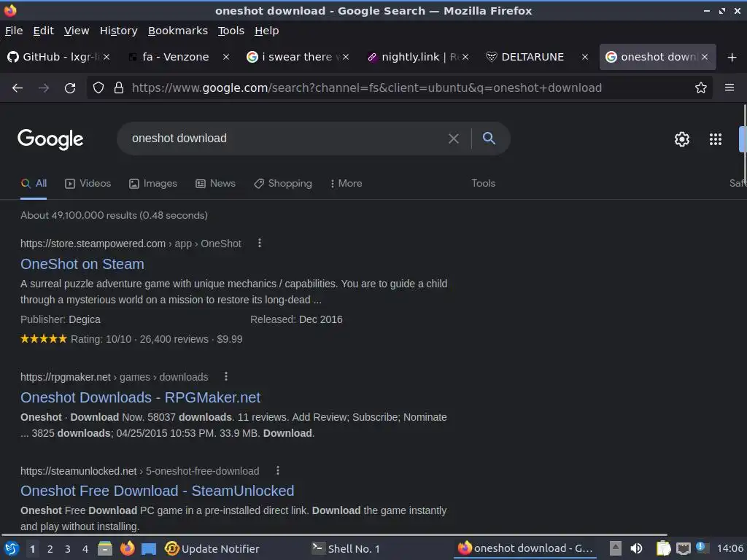Viewport: 747px width, 560px height.
Task: Switch to the nightly.link tab
Action: 417,57
